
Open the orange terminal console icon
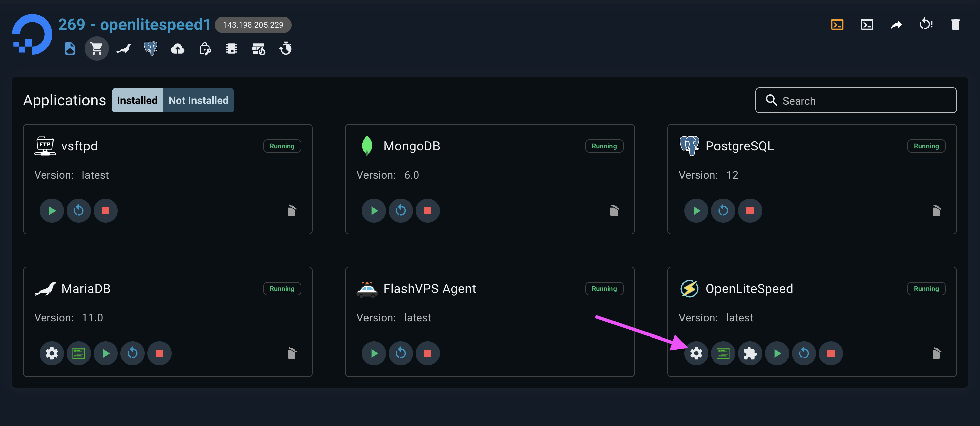click(837, 25)
